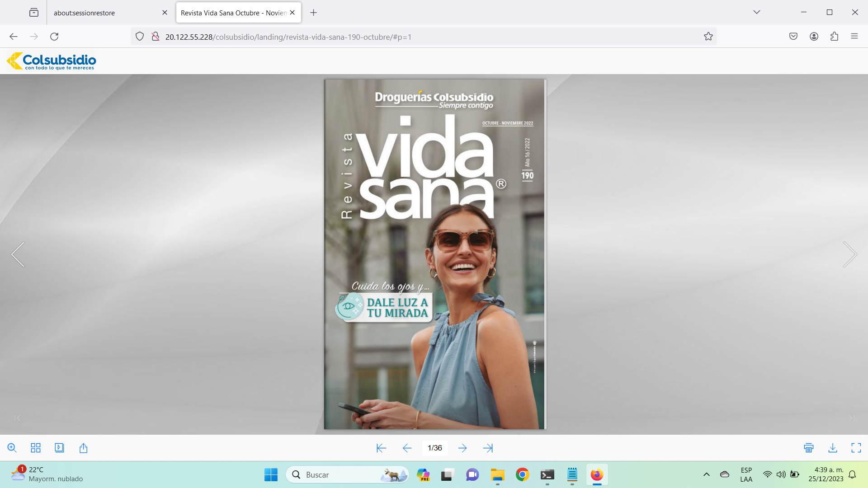This screenshot has width=868, height=488.
Task: Go to previous page arrow in toolbar
Action: point(407,448)
